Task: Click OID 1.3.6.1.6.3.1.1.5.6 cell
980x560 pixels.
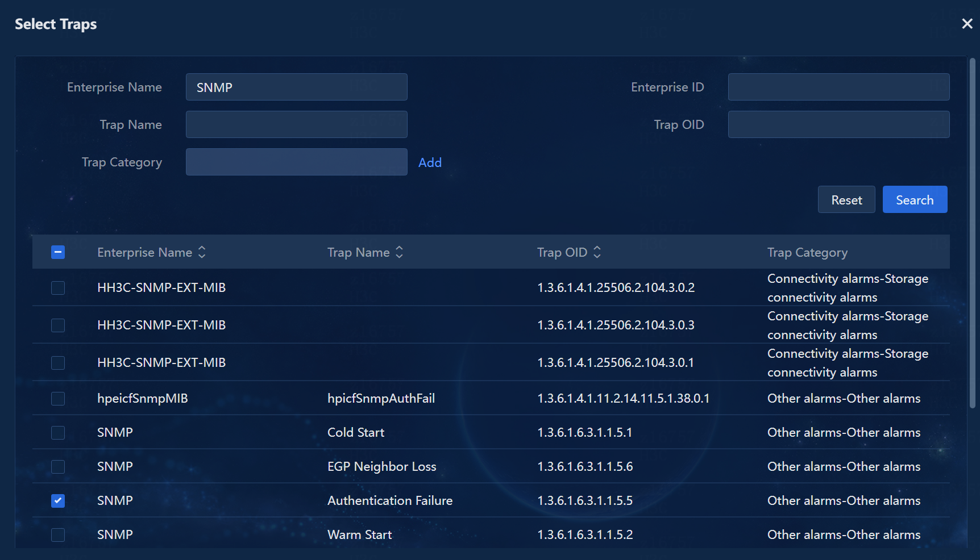Action: [x=585, y=467]
